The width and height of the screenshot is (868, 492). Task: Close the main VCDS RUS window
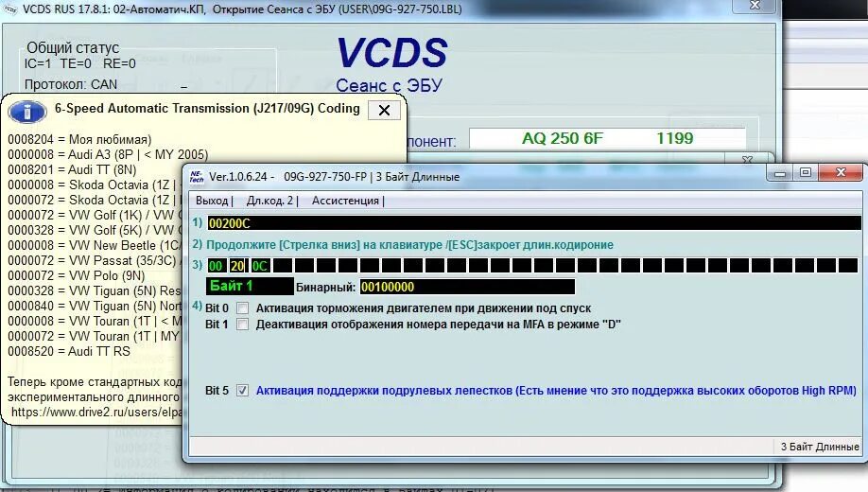point(755,6)
